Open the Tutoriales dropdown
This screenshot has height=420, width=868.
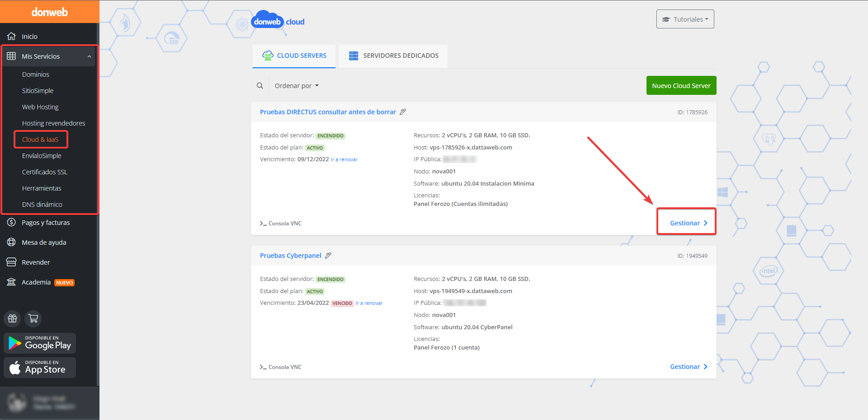[685, 19]
